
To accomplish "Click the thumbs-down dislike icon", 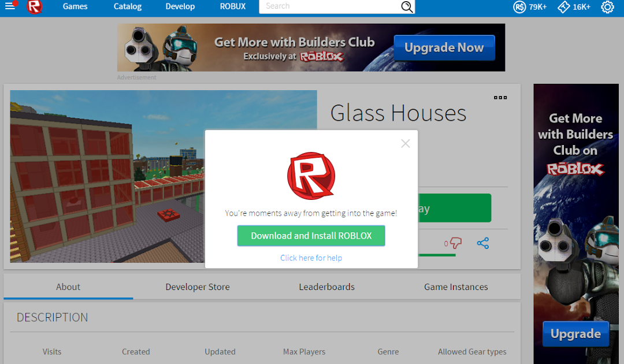I will 455,243.
